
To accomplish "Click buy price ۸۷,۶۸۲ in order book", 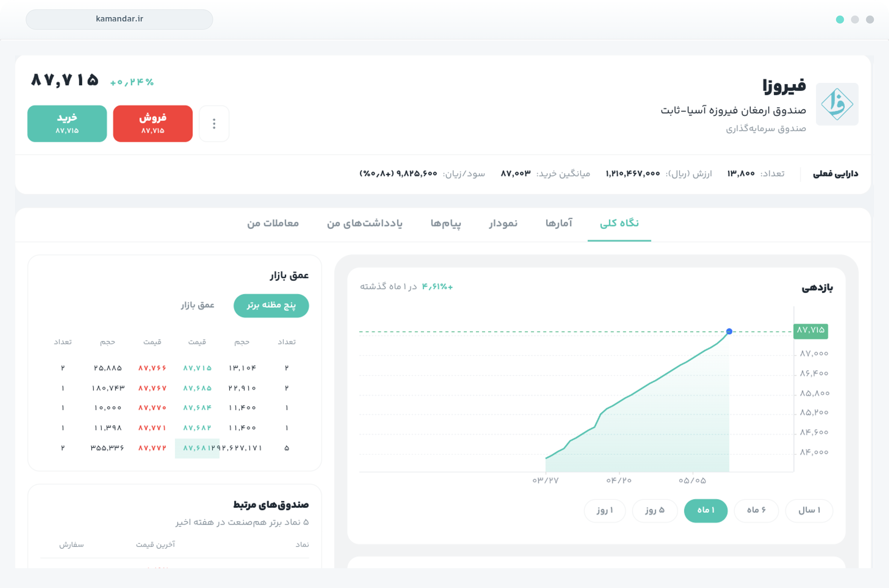I will 197,428.
